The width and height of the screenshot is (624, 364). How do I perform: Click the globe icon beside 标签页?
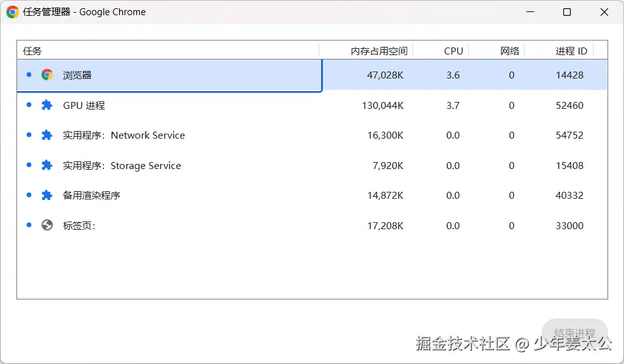47,225
